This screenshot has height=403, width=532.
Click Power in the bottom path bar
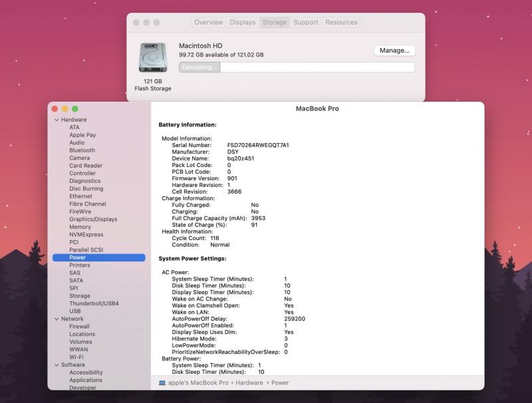pos(280,382)
